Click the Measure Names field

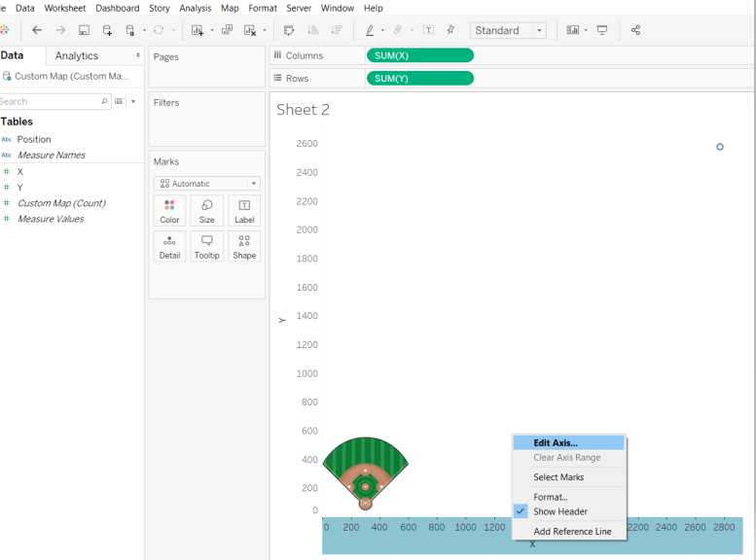pos(52,156)
